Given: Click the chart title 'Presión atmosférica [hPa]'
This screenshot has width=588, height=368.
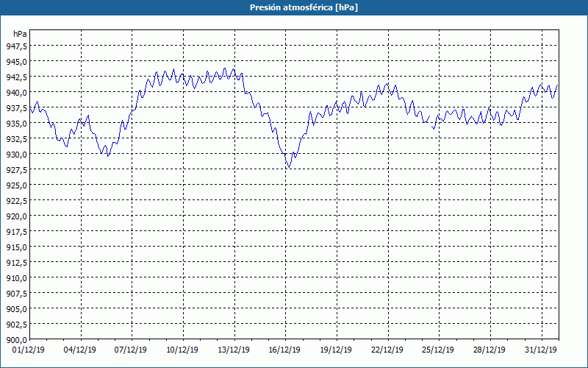Looking at the screenshot, I should click(304, 8).
